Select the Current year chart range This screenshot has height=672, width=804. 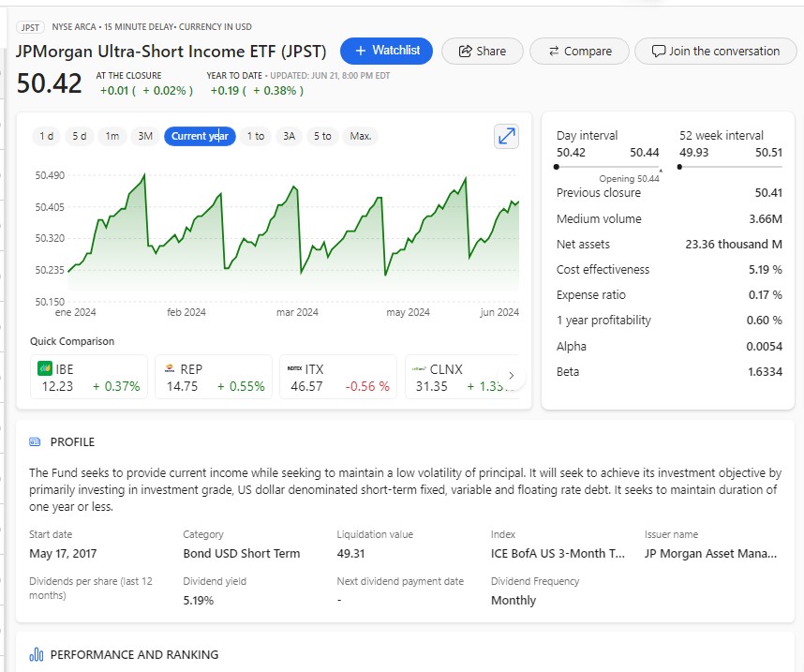pyautogui.click(x=200, y=136)
